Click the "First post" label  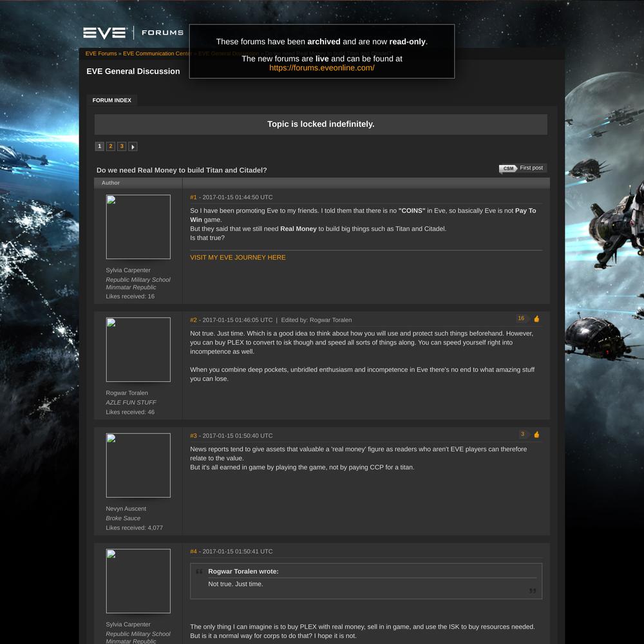[531, 168]
